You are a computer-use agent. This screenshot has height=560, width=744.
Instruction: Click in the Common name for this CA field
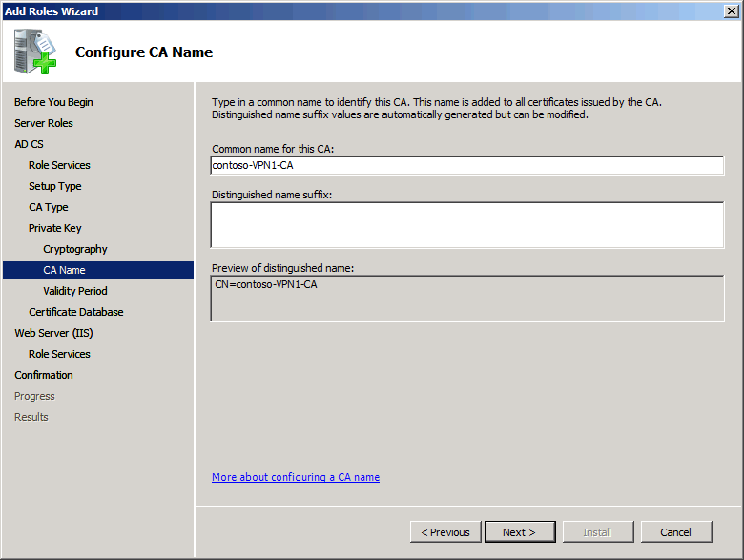(467, 165)
